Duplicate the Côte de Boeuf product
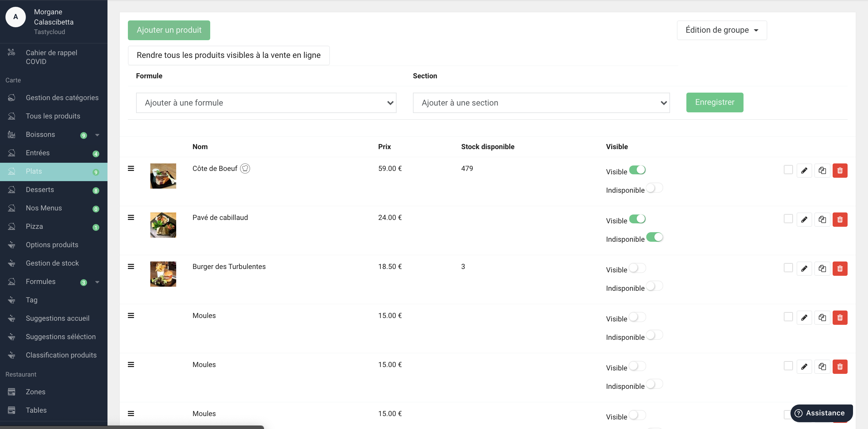868x429 pixels. click(822, 171)
